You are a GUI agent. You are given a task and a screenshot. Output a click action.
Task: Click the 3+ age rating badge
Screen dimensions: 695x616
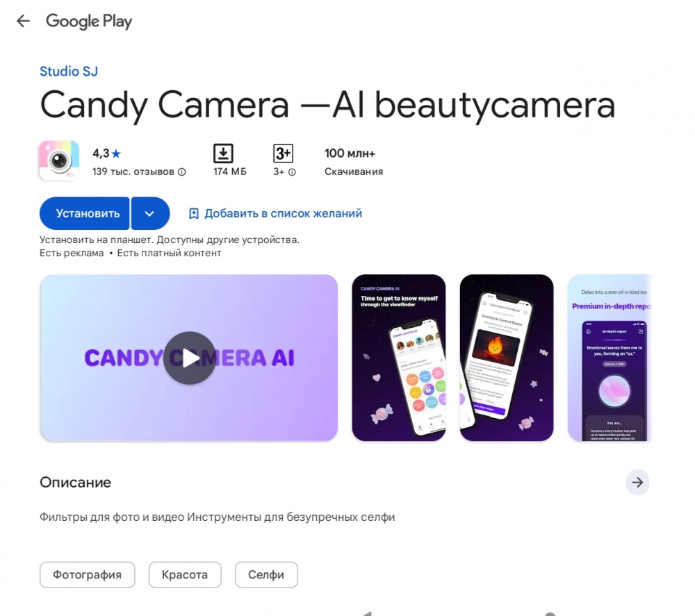pos(283,153)
